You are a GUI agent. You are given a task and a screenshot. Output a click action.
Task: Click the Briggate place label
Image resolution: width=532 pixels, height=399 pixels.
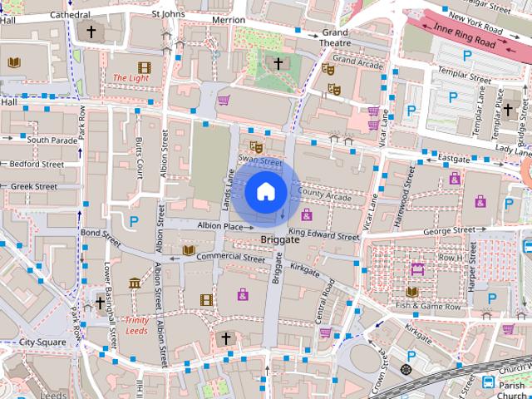tap(279, 239)
